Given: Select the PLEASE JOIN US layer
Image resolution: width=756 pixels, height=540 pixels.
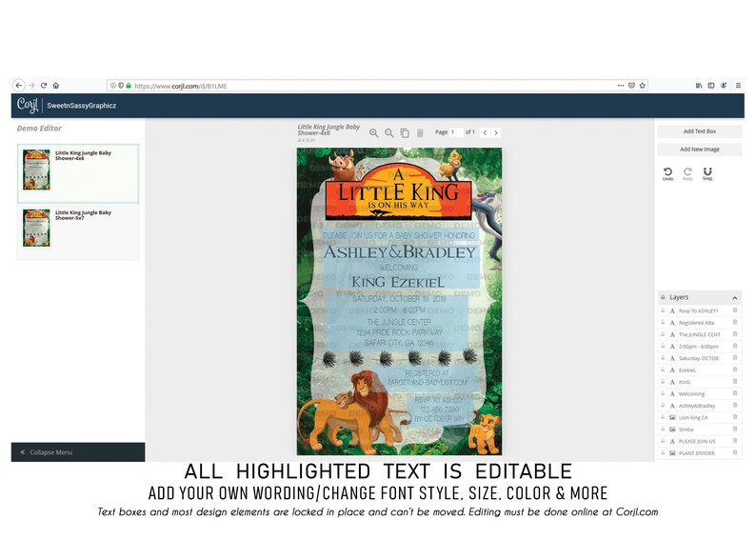Looking at the screenshot, I should 700,441.
